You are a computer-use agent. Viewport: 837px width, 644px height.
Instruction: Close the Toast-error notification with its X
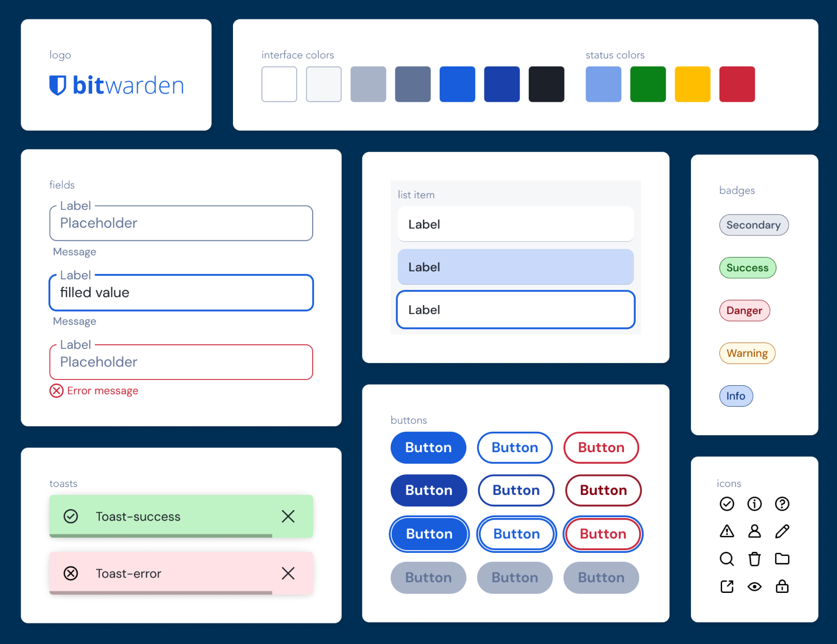click(x=288, y=573)
